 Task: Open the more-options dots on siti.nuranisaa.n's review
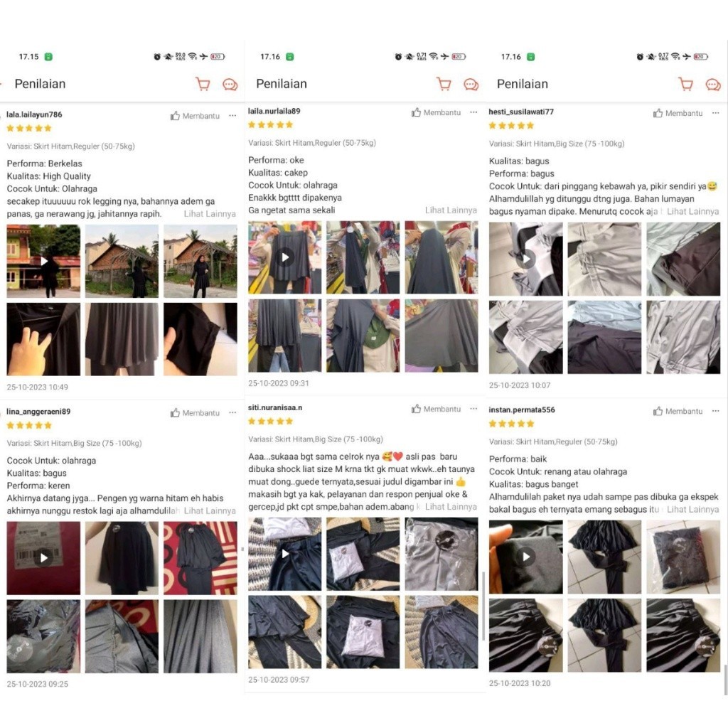[x=473, y=409]
